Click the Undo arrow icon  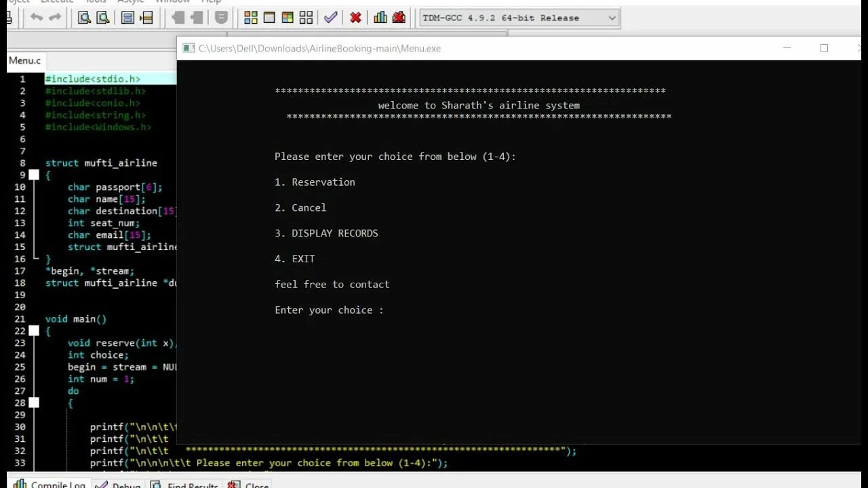point(37,18)
